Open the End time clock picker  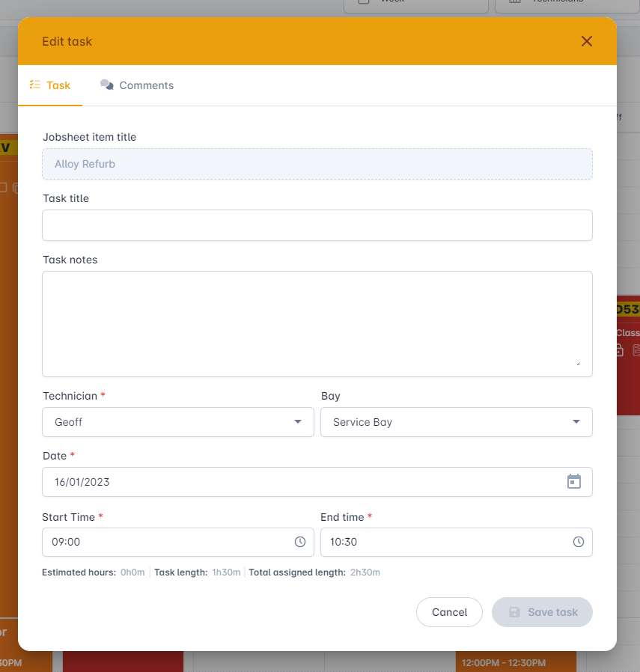pos(579,542)
